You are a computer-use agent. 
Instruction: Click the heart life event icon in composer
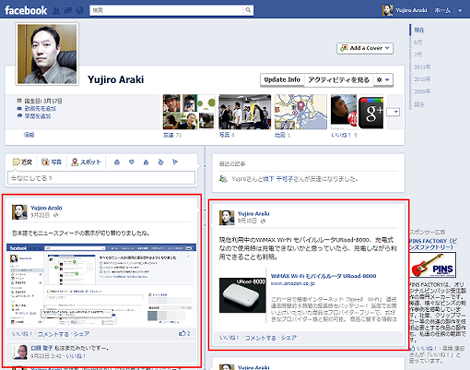tap(131, 162)
